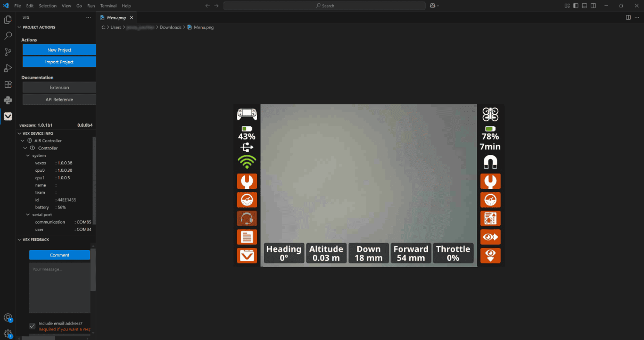Collapse the system tree in VEX DEVICE INFO

(x=28, y=155)
